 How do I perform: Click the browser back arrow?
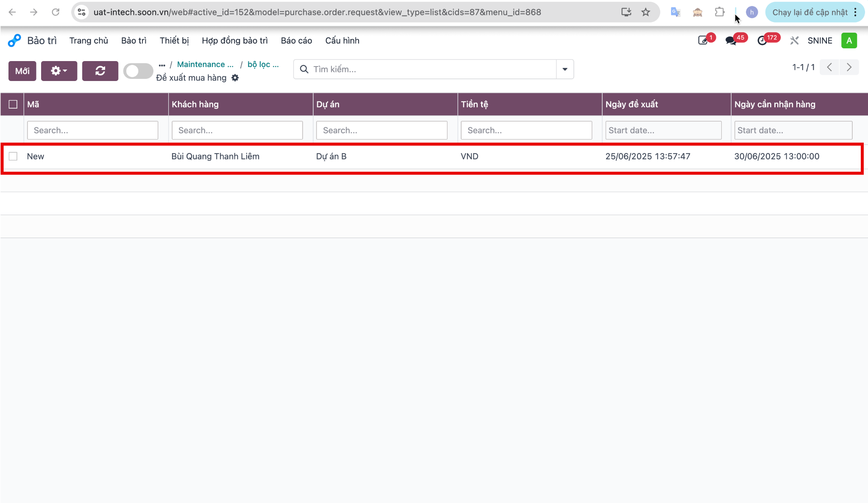pyautogui.click(x=12, y=12)
